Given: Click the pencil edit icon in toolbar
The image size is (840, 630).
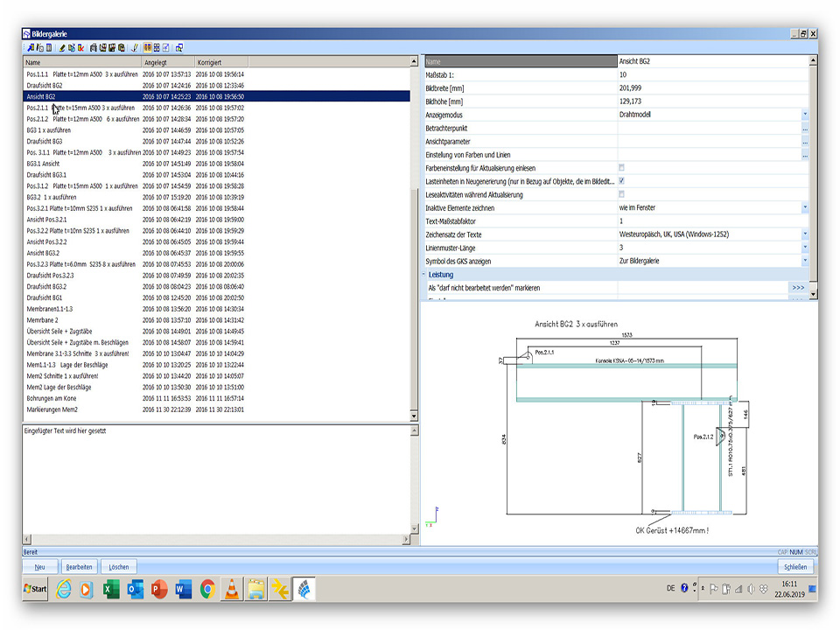Looking at the screenshot, I should click(x=62, y=47).
